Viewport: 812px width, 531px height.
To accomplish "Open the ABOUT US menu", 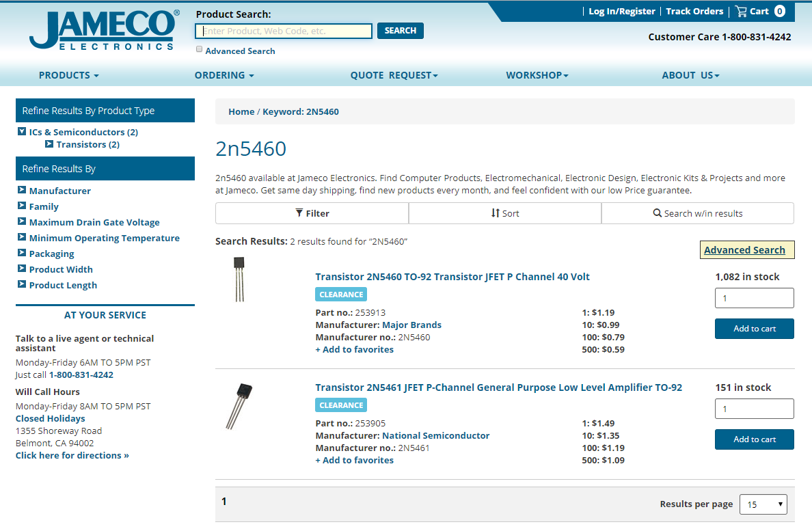I will pyautogui.click(x=690, y=76).
